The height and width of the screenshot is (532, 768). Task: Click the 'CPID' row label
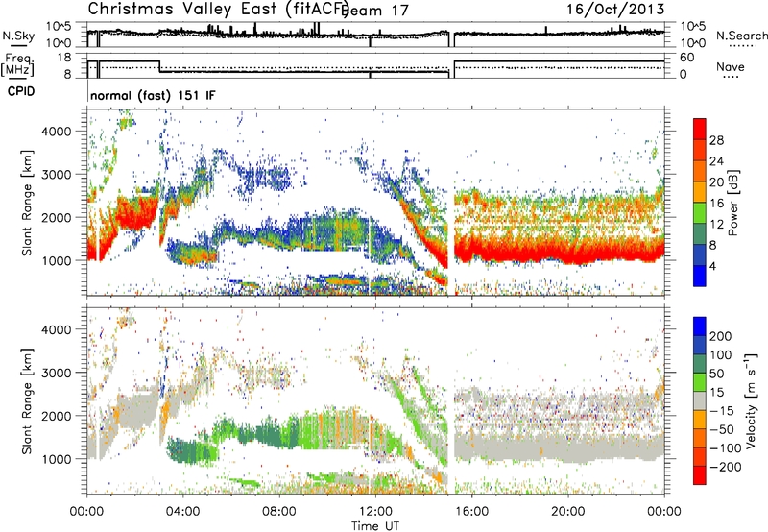pos(21,91)
